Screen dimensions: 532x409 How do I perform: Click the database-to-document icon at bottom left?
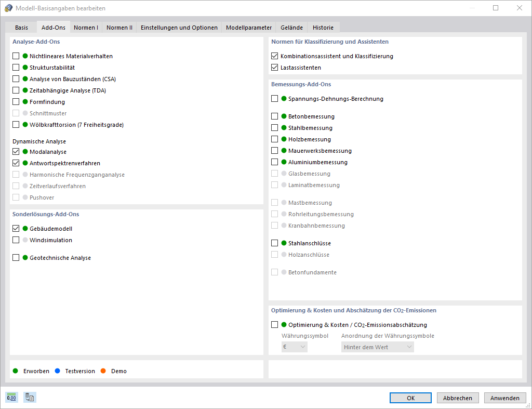click(30, 398)
